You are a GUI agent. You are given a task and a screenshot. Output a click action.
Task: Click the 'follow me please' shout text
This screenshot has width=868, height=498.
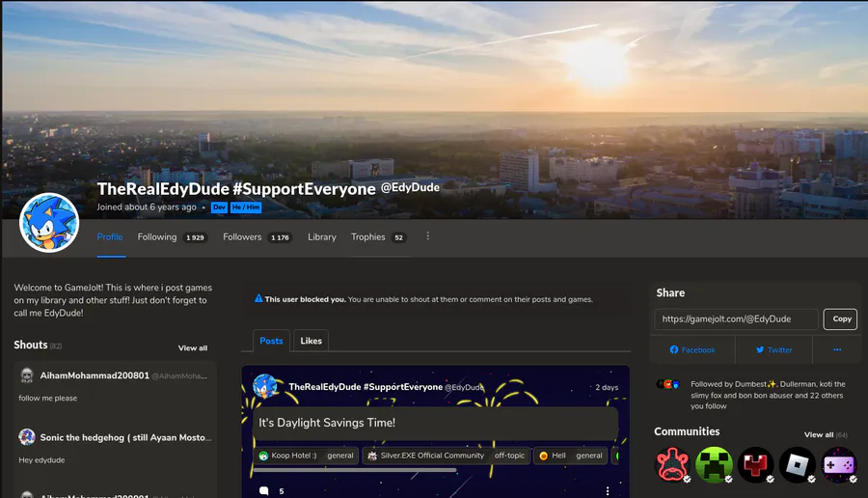coord(47,398)
